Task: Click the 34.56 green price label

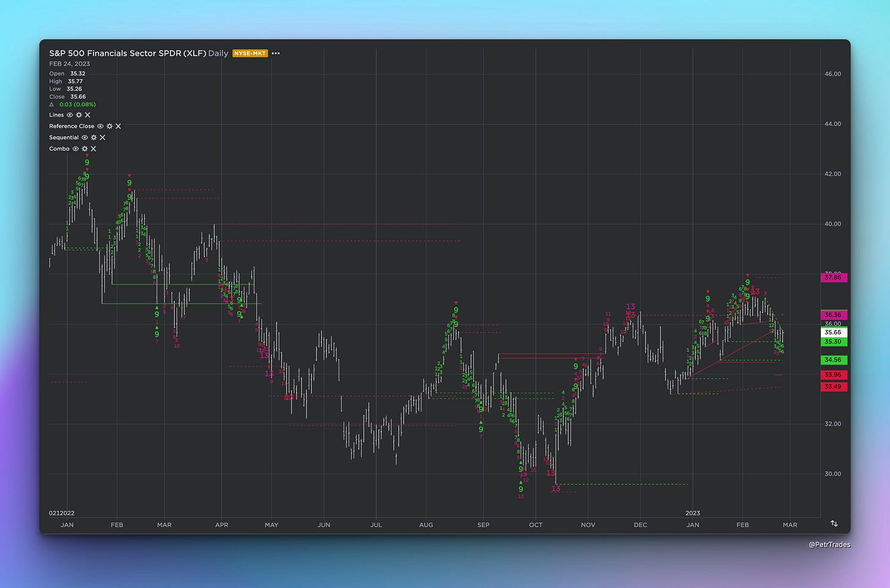Action: coord(834,360)
